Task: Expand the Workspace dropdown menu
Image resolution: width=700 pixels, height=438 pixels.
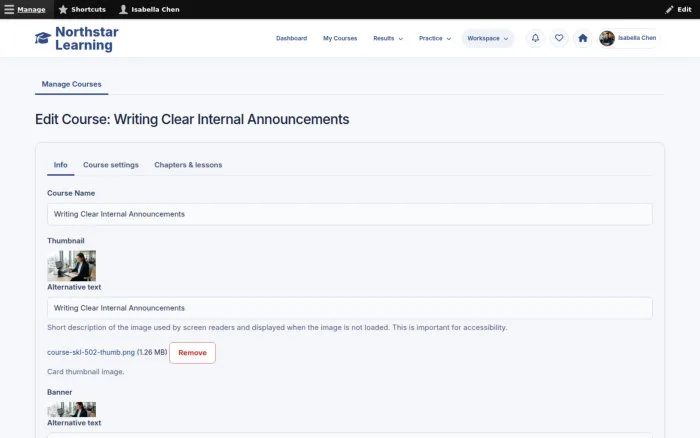Action: [488, 38]
